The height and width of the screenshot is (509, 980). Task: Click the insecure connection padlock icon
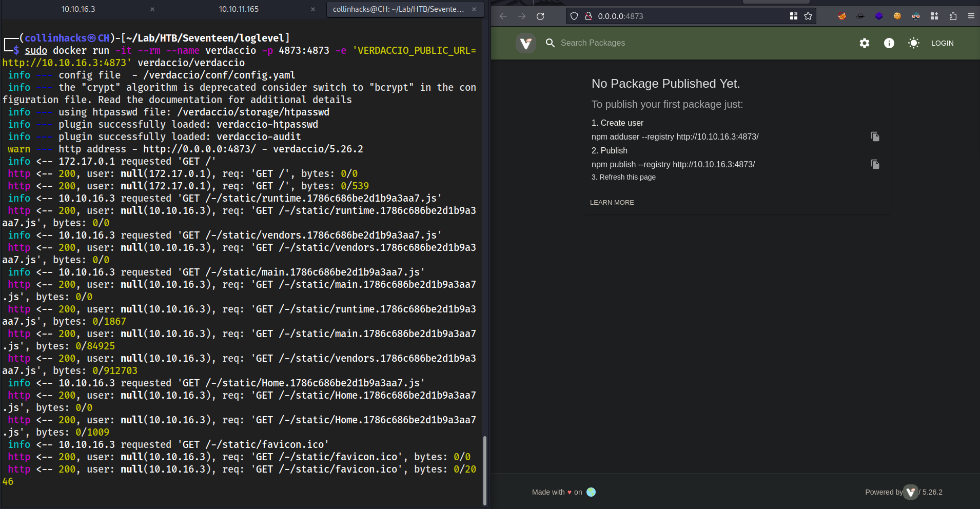click(x=589, y=16)
